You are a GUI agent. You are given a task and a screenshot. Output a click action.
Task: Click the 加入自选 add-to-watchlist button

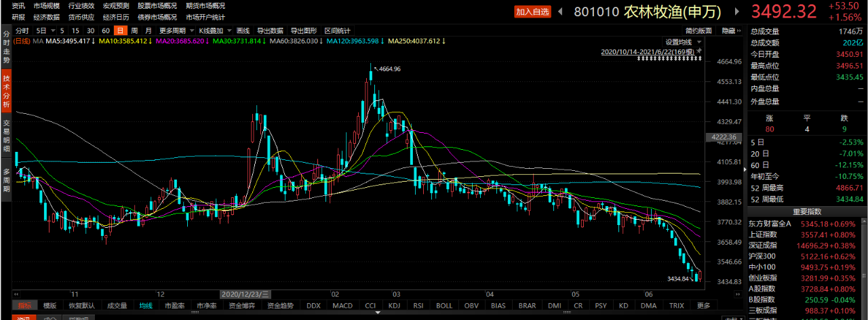coord(532,12)
